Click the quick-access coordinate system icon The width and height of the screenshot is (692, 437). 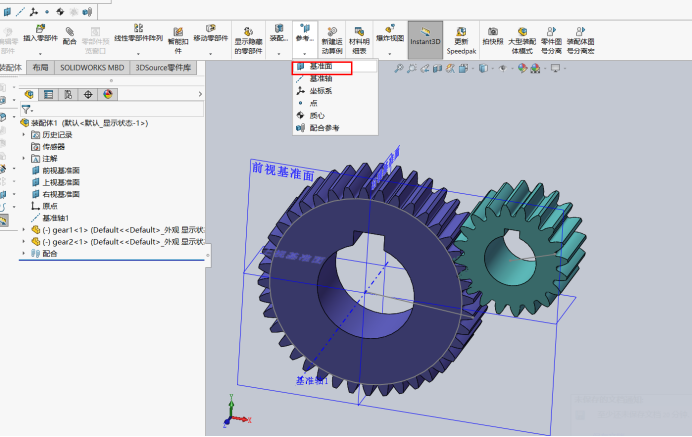pos(34,12)
